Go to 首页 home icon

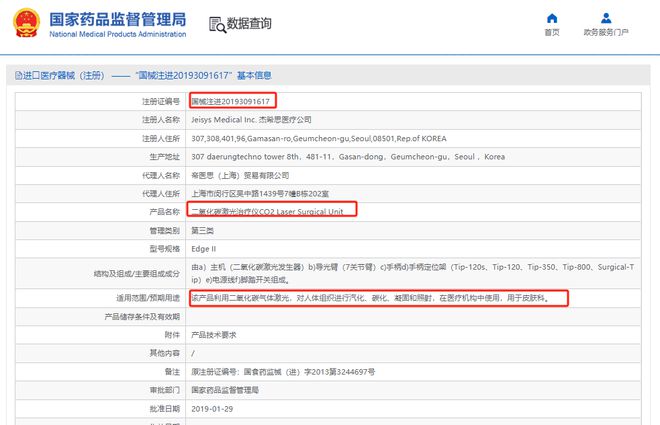click(x=552, y=19)
